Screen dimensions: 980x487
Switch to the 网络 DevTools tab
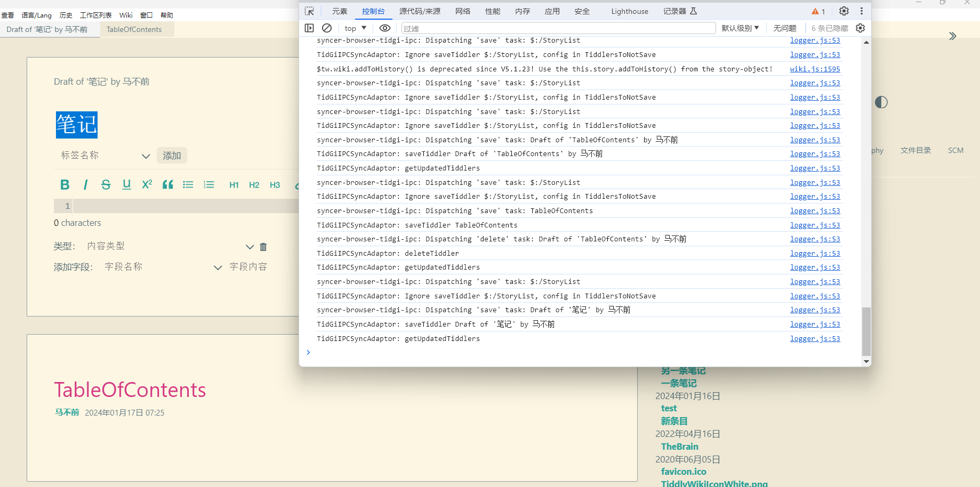coord(463,11)
